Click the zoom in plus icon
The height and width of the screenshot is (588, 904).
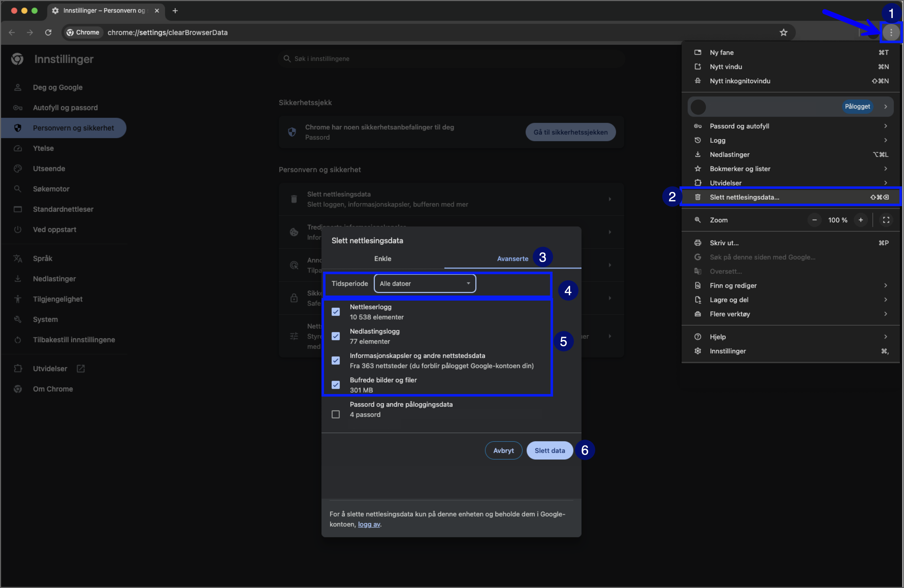(860, 220)
